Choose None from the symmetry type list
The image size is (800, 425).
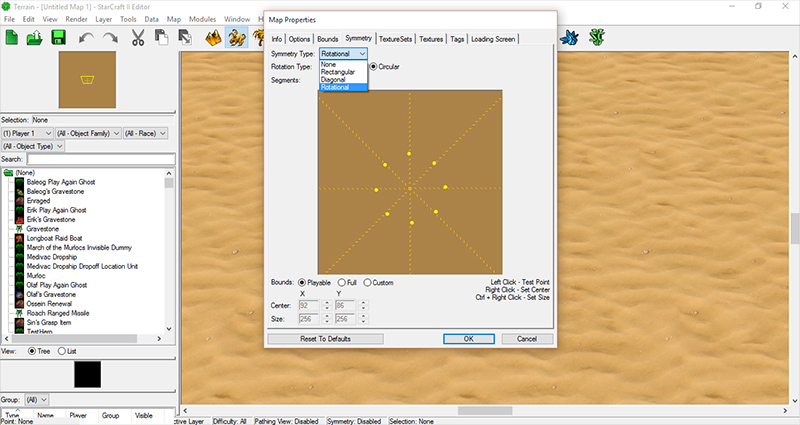click(328, 64)
